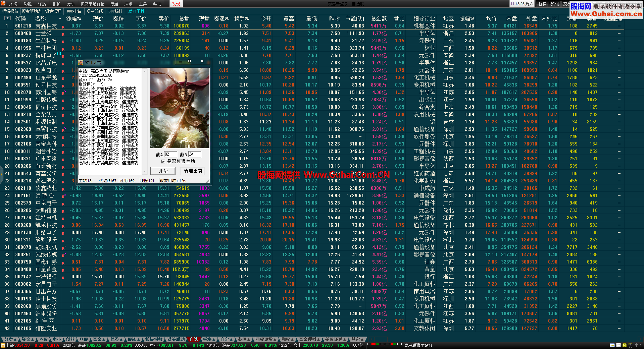The height and width of the screenshot is (349, 644).
Task: Select the 板块指数 bottom tab
Action: click(154, 339)
